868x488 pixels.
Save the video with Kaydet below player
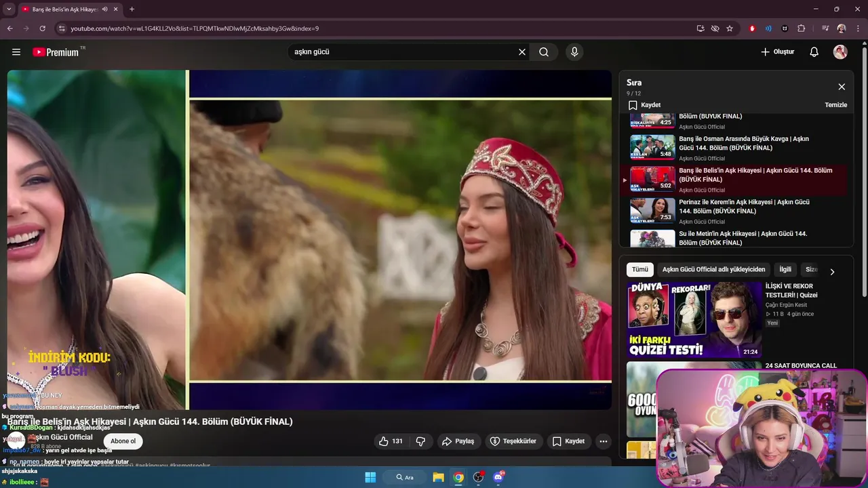[568, 441]
